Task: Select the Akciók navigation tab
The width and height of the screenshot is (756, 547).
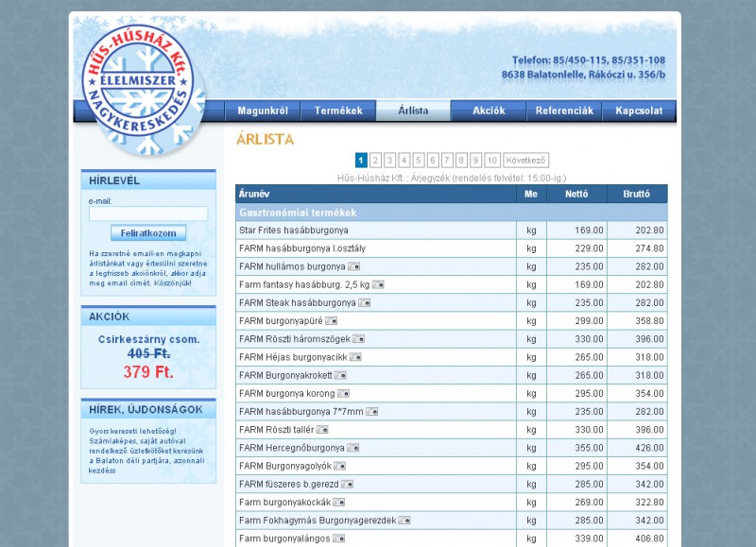Action: [x=489, y=111]
